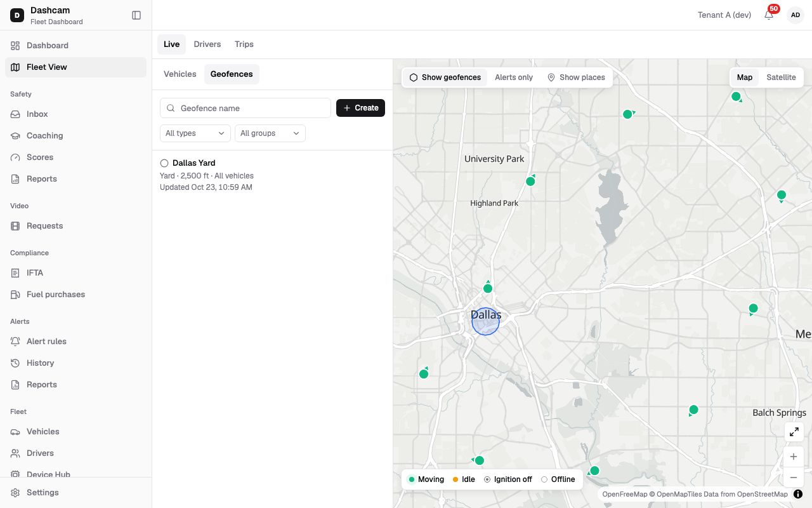The width and height of the screenshot is (812, 508).
Task: Switch to the Trips tab
Action: 244,44
